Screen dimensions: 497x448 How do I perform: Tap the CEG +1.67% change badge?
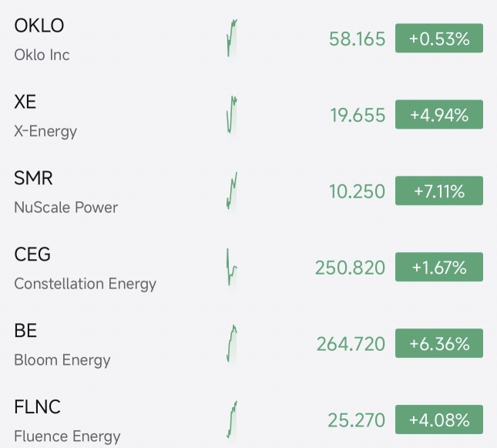(439, 267)
